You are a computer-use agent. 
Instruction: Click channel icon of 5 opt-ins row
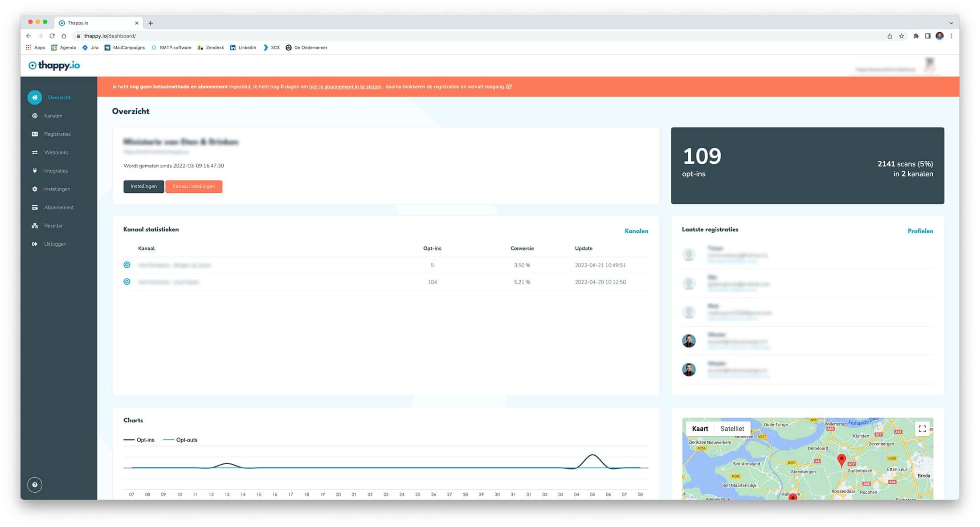[x=127, y=265]
